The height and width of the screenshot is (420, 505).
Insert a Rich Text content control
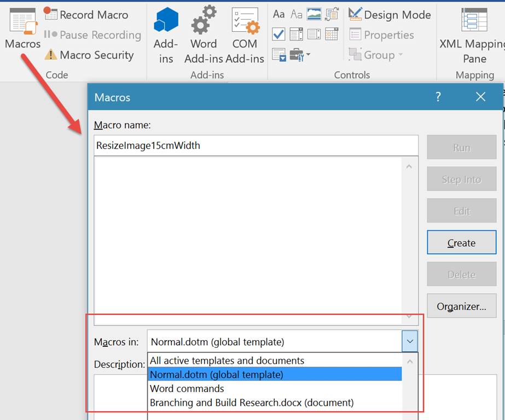click(x=280, y=14)
